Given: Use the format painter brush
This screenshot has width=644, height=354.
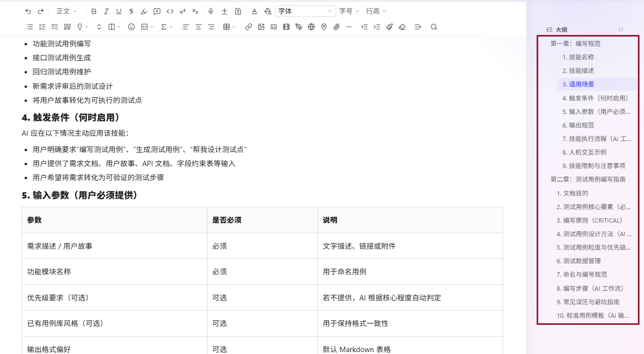Looking at the screenshot, I should pyautogui.click(x=389, y=27).
